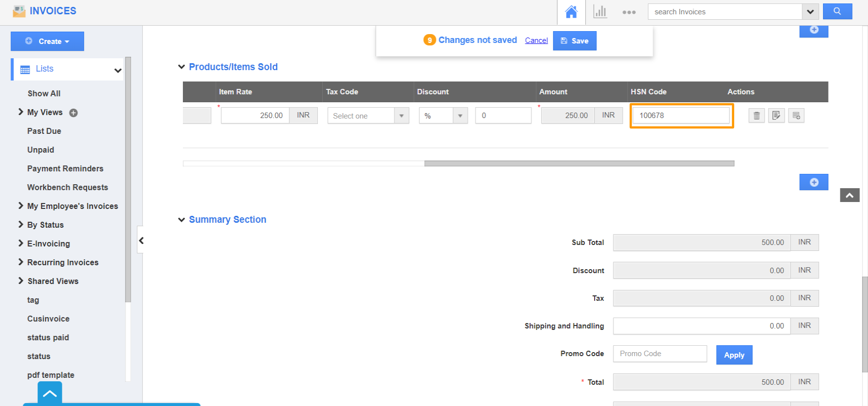Viewport: 868px width, 406px height.
Task: Open the Create menu
Action: pos(47,41)
